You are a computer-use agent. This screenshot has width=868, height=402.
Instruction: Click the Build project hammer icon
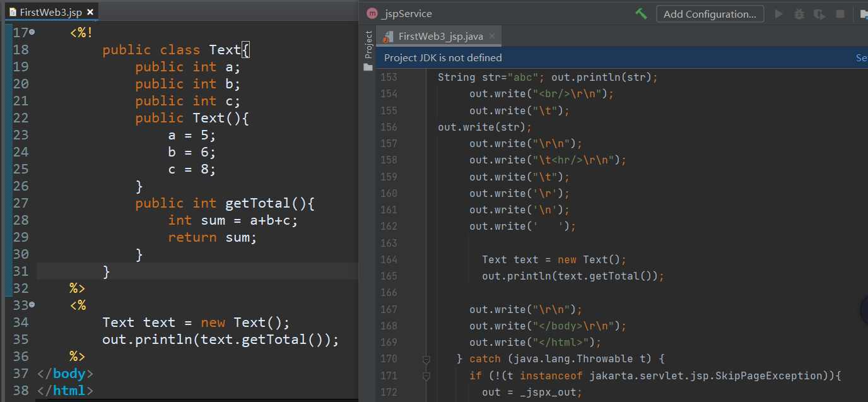click(642, 14)
